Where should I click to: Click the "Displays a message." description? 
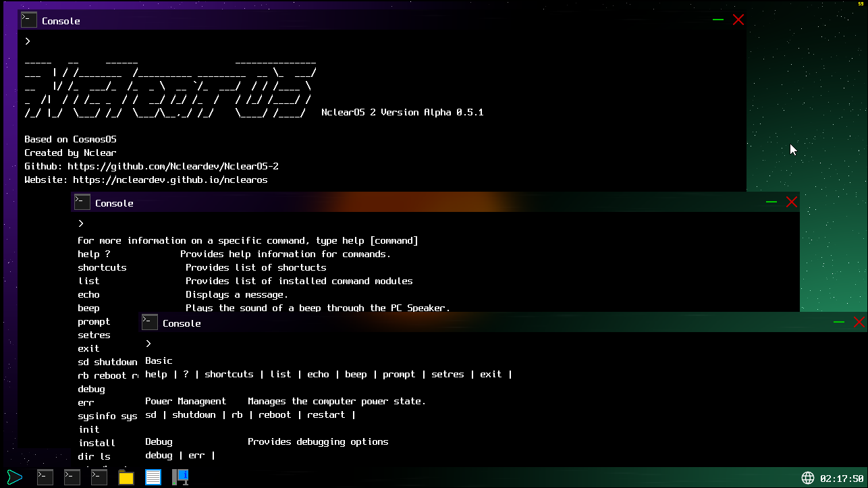237,294
